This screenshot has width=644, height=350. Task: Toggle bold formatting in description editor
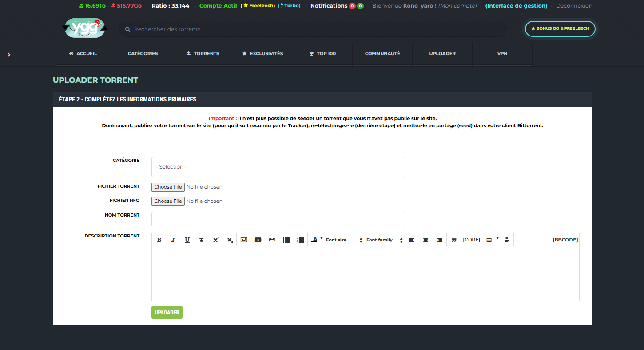tap(159, 240)
